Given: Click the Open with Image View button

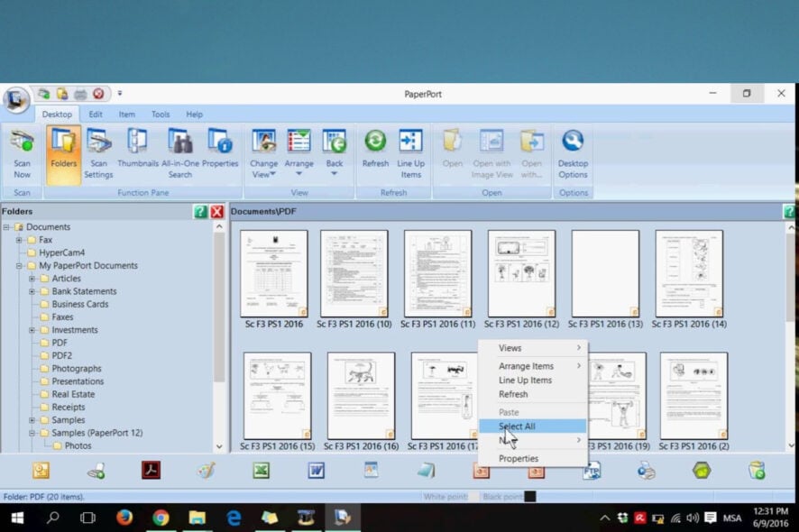Looking at the screenshot, I should (x=491, y=154).
